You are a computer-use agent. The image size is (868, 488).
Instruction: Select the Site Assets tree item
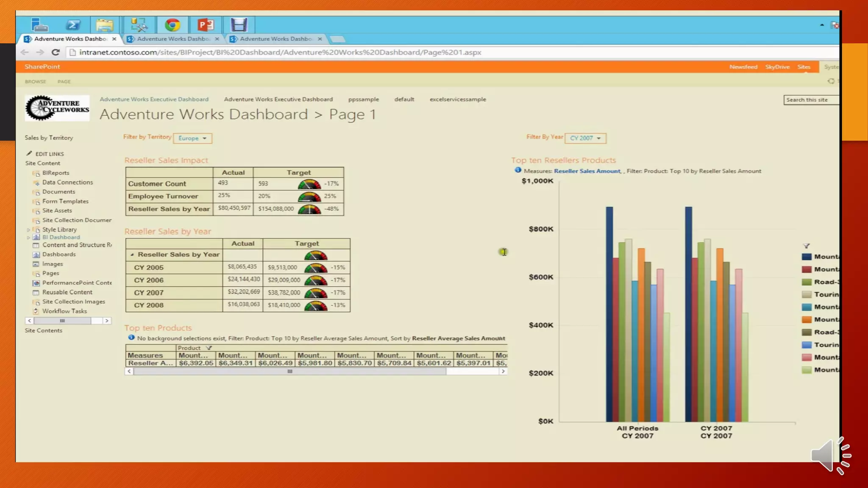point(57,211)
